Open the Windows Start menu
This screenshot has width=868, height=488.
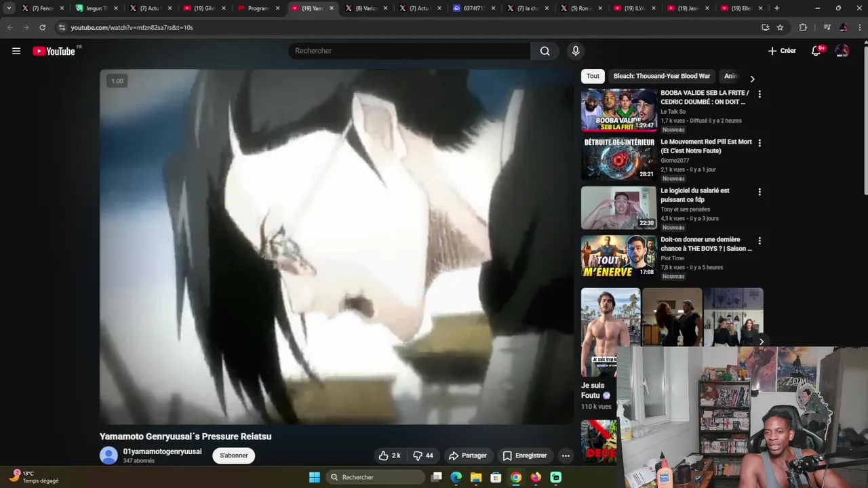(315, 477)
